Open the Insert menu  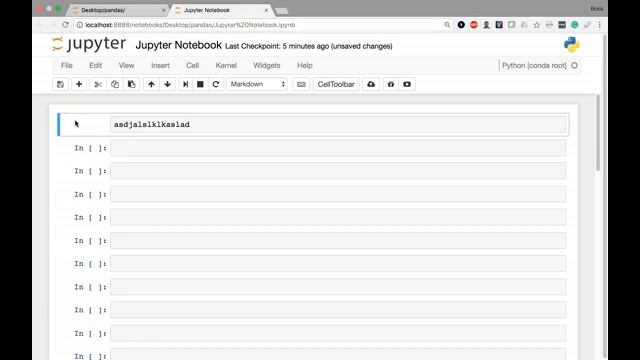click(160, 65)
